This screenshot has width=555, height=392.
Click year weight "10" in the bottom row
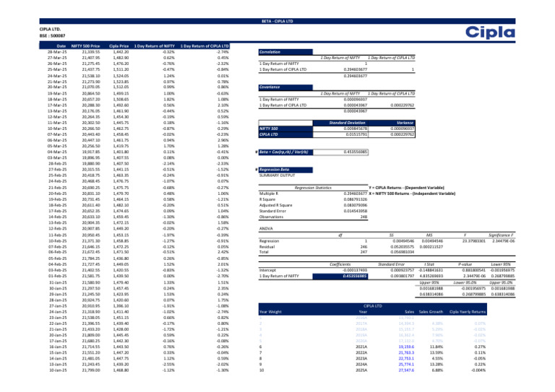[x=262, y=370]
